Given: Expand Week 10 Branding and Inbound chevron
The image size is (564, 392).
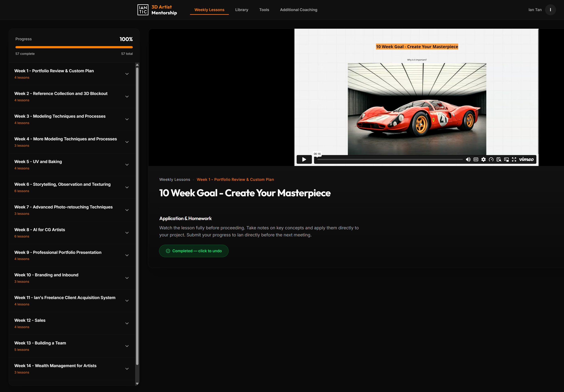Looking at the screenshot, I should click(x=127, y=278).
